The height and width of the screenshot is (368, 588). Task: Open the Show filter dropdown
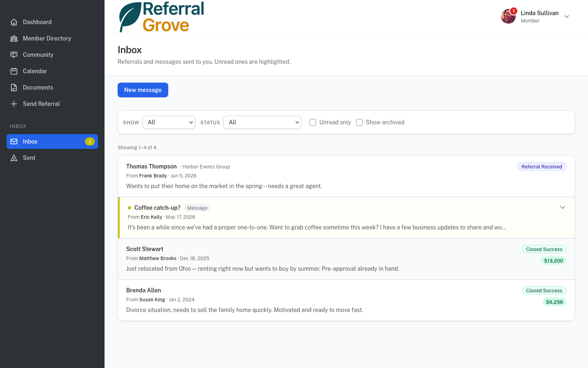click(169, 122)
